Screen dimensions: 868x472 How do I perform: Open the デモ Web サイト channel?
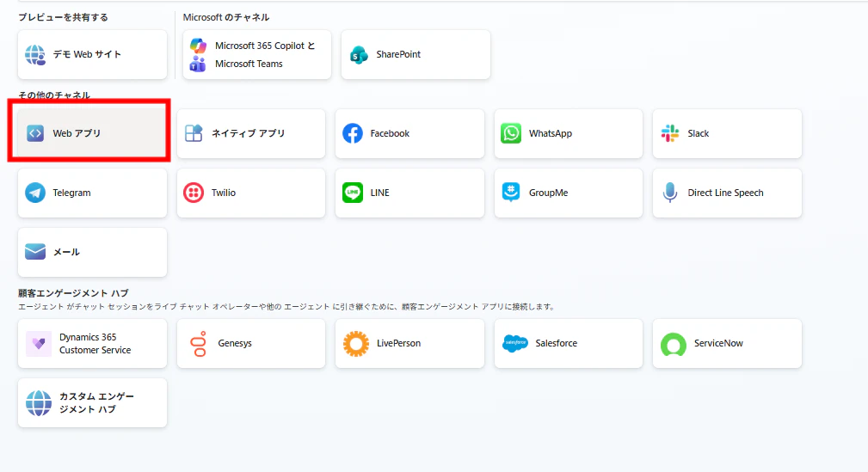pos(92,55)
